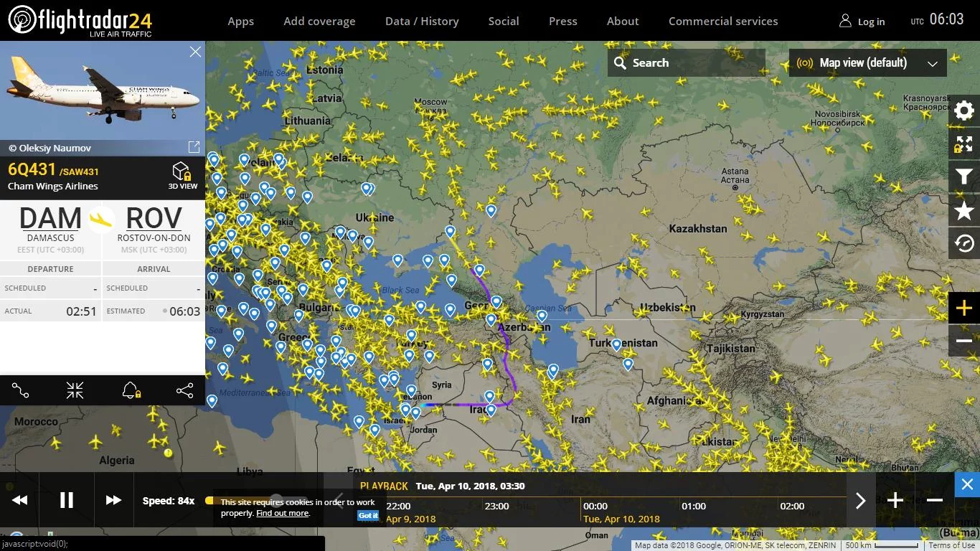Toggle flight alert bell icon
Screen dimensions: 980x551
tap(131, 390)
